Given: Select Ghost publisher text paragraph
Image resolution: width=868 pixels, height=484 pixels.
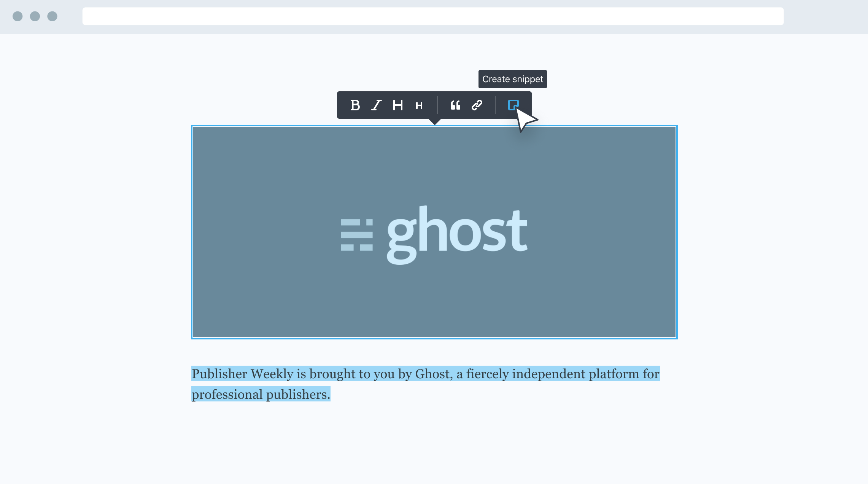Looking at the screenshot, I should click(x=426, y=384).
